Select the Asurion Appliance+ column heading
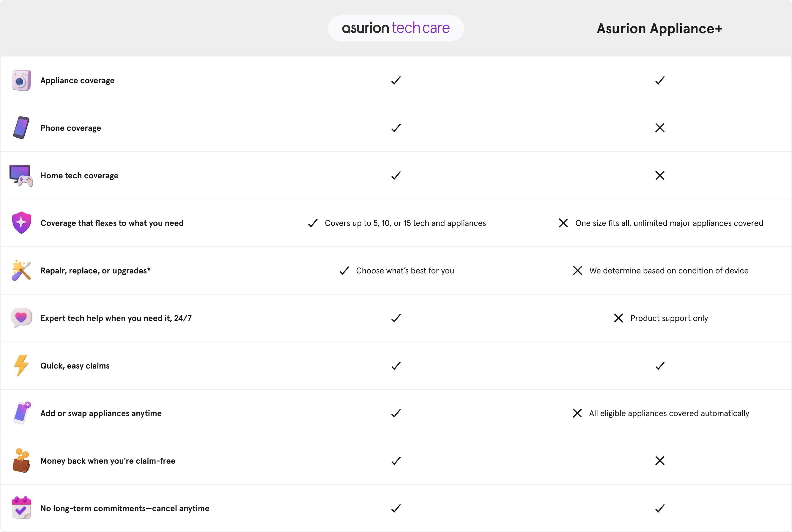The width and height of the screenshot is (792, 532). pos(659,29)
